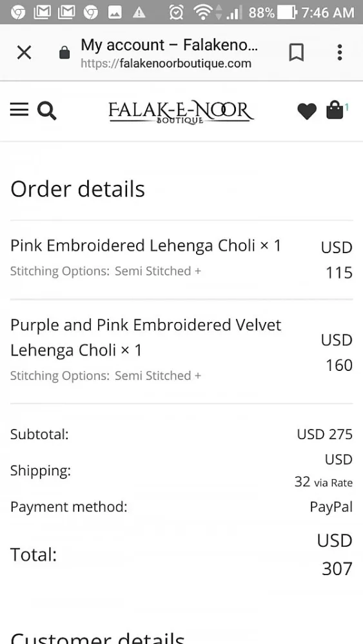This screenshot has height=644, width=363.
Task: Tap the alarm clock status icon
Action: pos(177,12)
